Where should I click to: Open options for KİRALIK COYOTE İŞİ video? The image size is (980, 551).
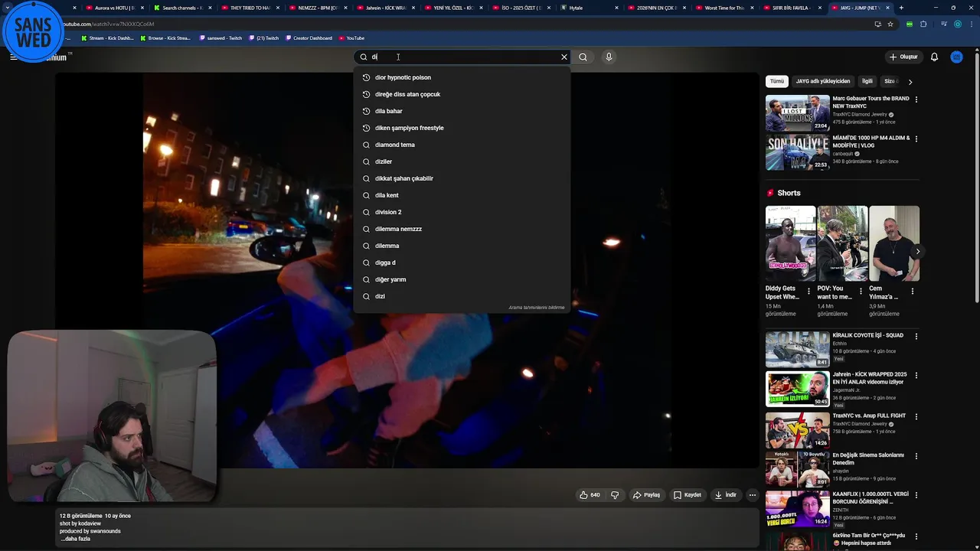click(x=916, y=337)
